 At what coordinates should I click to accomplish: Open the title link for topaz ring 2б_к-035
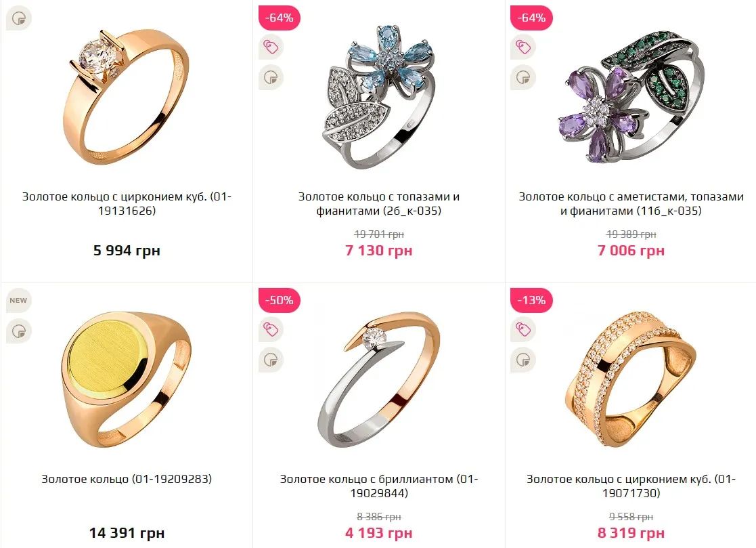(379, 204)
